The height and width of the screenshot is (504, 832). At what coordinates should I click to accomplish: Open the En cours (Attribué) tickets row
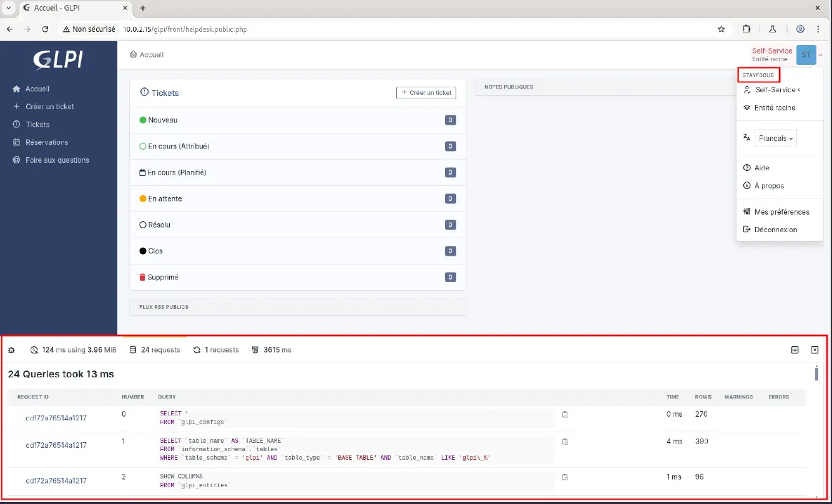tap(298, 146)
